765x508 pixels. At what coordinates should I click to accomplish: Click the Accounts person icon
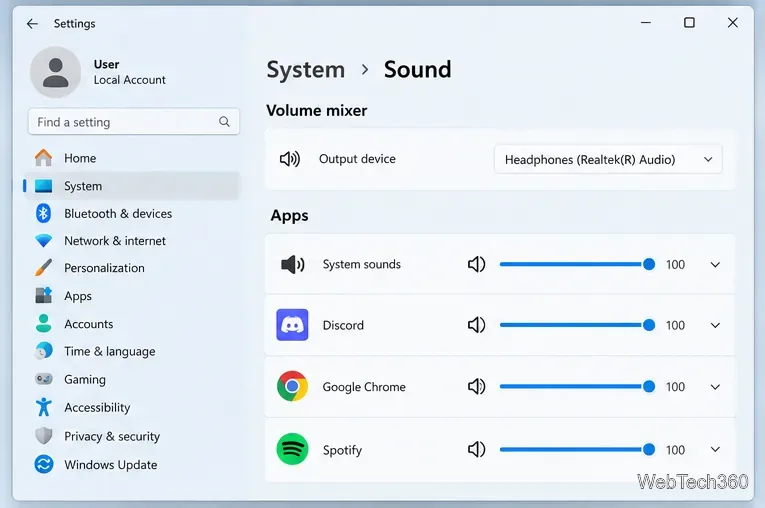[x=43, y=324]
